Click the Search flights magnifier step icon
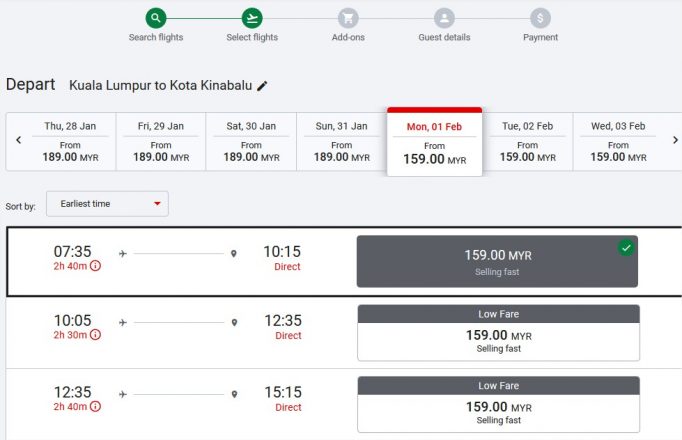Image resolution: width=682 pixels, height=440 pixels. pyautogui.click(x=156, y=18)
